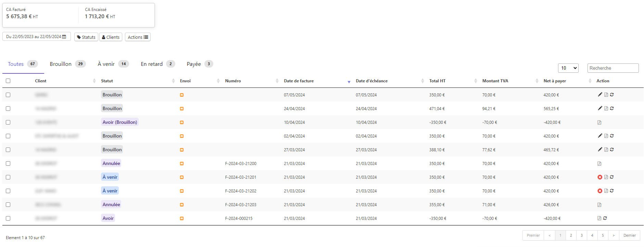This screenshot has height=247, width=644.
Task: Go to page 3 of the invoice list
Action: coord(581,235)
